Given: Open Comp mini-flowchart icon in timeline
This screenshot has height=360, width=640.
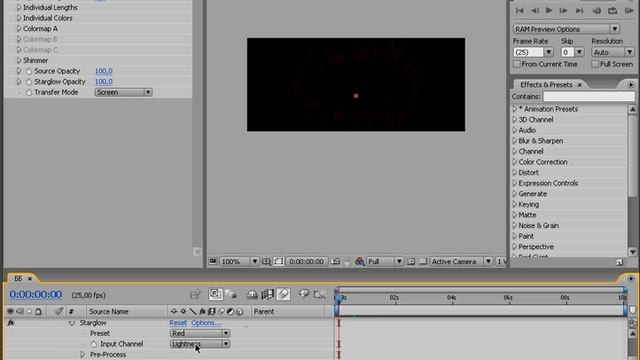Looking at the screenshot, I should tap(196, 294).
